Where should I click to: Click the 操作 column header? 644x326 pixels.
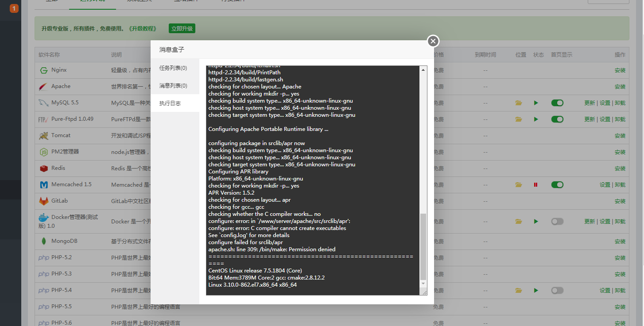pos(620,55)
